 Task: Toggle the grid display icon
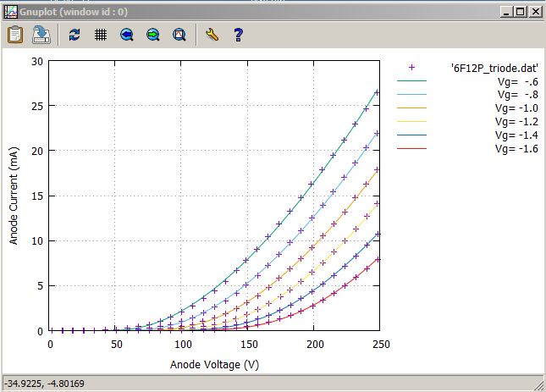101,35
